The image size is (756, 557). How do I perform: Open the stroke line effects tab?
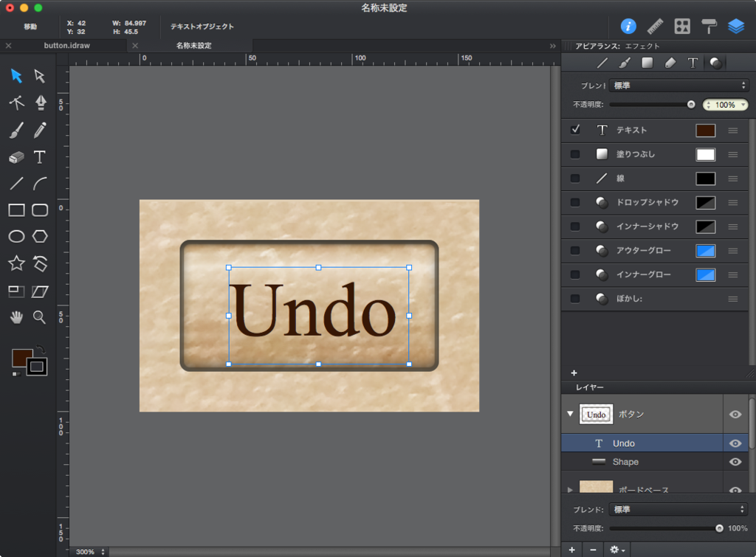click(602, 63)
